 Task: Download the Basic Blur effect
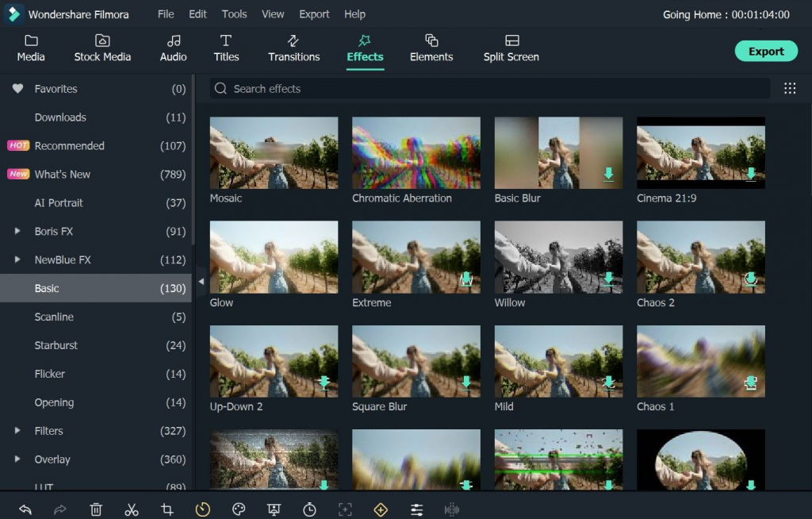608,175
